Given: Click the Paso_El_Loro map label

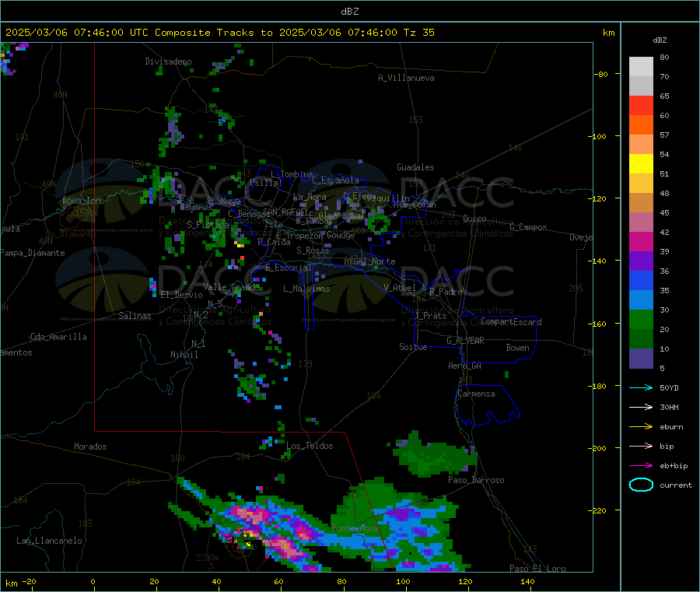Looking at the screenshot, I should (538, 569).
